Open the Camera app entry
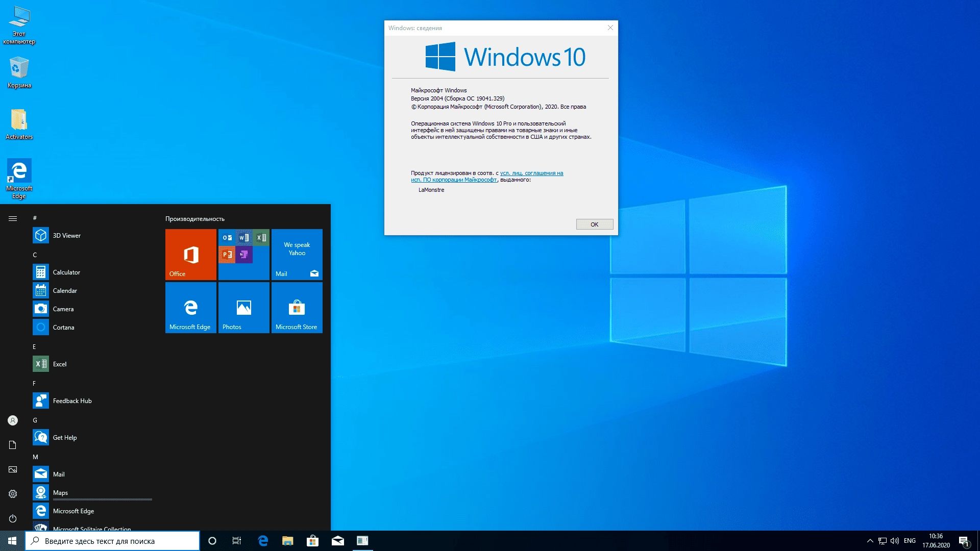 92,309
